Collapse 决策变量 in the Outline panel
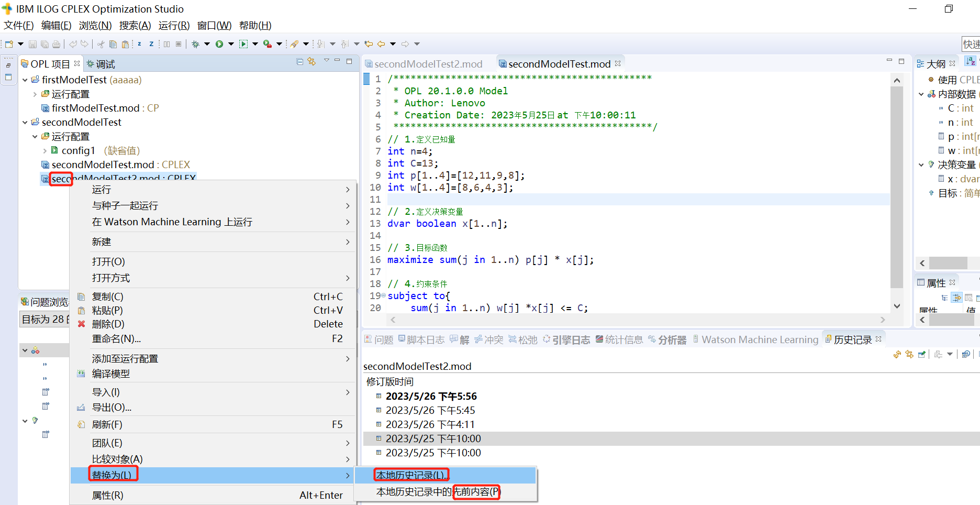The image size is (980, 505). point(921,165)
